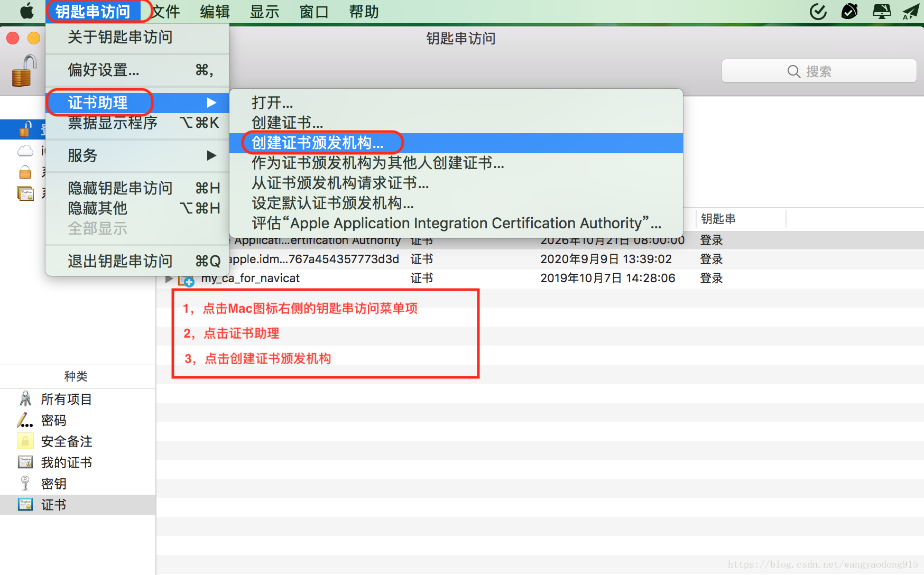Click the open padlock toolbar icon
924x575 pixels.
tap(24, 71)
